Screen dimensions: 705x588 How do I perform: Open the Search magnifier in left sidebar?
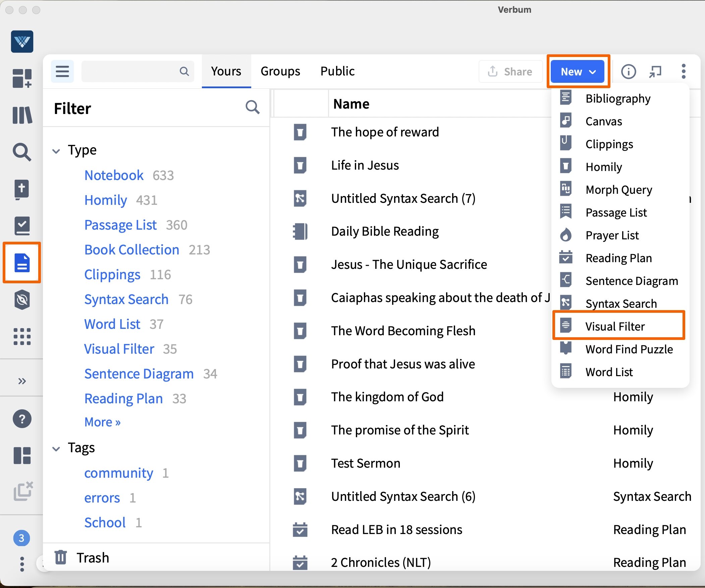click(22, 152)
